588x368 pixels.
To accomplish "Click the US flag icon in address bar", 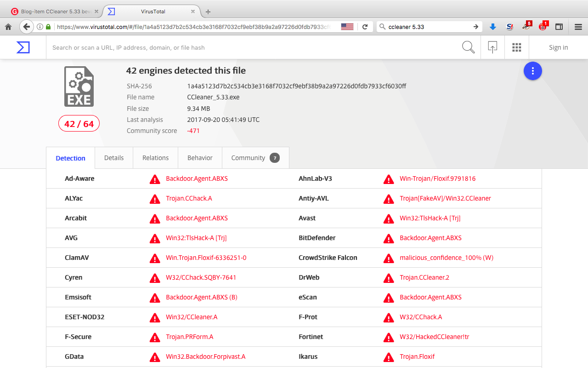I will (347, 27).
